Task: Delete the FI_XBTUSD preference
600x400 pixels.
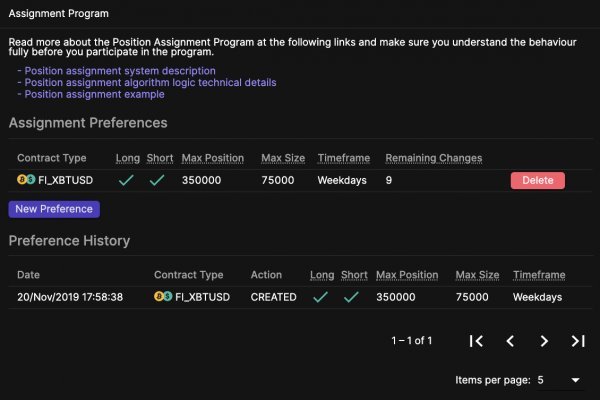Action: pos(537,180)
